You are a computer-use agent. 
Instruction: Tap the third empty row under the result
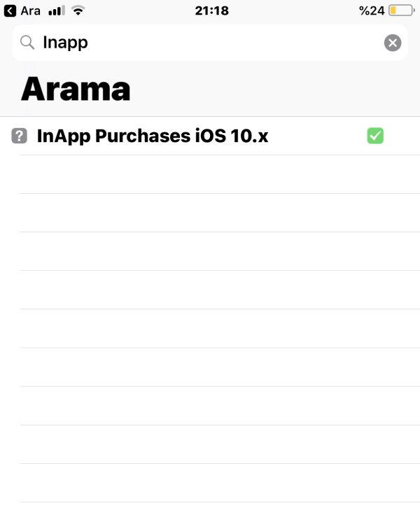point(210,251)
